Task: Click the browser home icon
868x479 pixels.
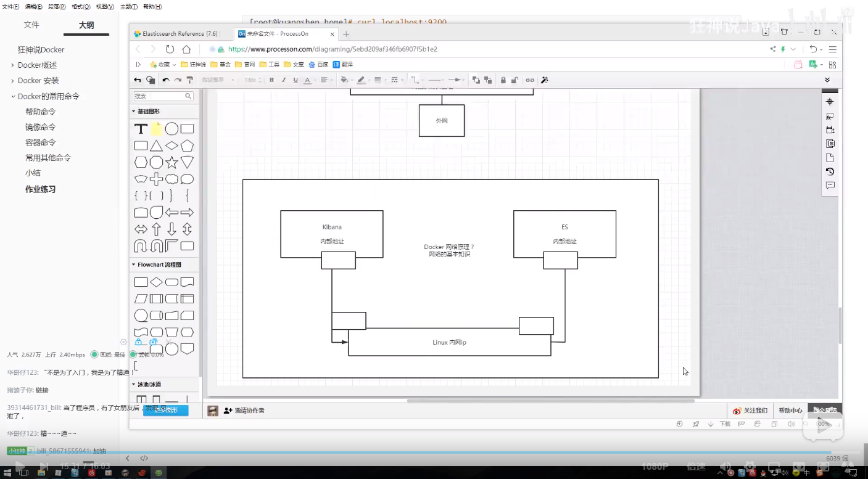Action: [x=186, y=49]
